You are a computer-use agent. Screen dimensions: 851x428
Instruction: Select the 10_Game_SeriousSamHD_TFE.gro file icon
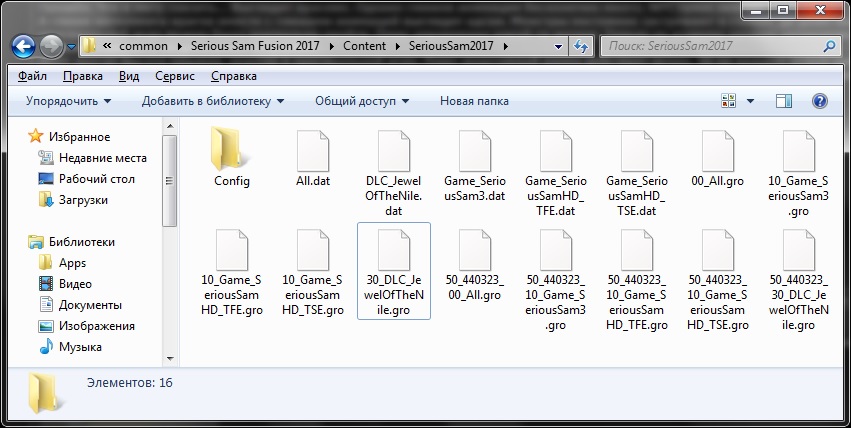coord(232,250)
